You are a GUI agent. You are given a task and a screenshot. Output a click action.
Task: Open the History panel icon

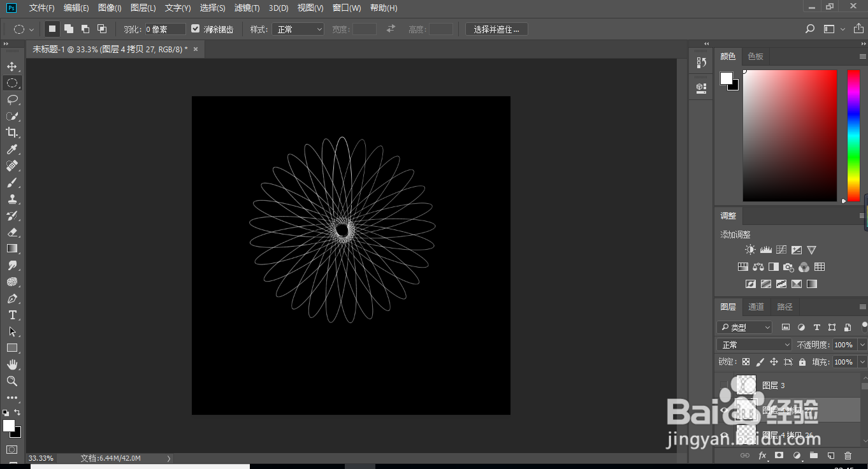(702, 62)
